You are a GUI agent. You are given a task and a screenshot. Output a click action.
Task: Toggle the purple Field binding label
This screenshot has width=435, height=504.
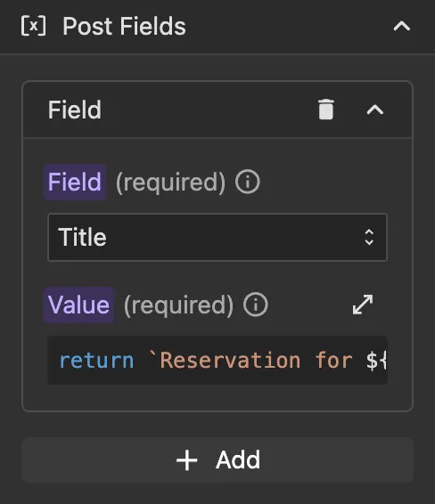tap(75, 182)
